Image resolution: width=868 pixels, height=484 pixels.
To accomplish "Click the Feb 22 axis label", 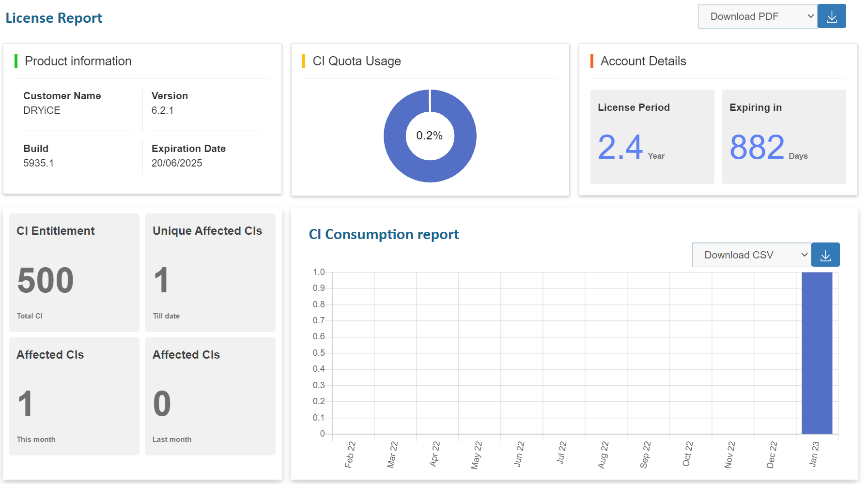I will (350, 454).
